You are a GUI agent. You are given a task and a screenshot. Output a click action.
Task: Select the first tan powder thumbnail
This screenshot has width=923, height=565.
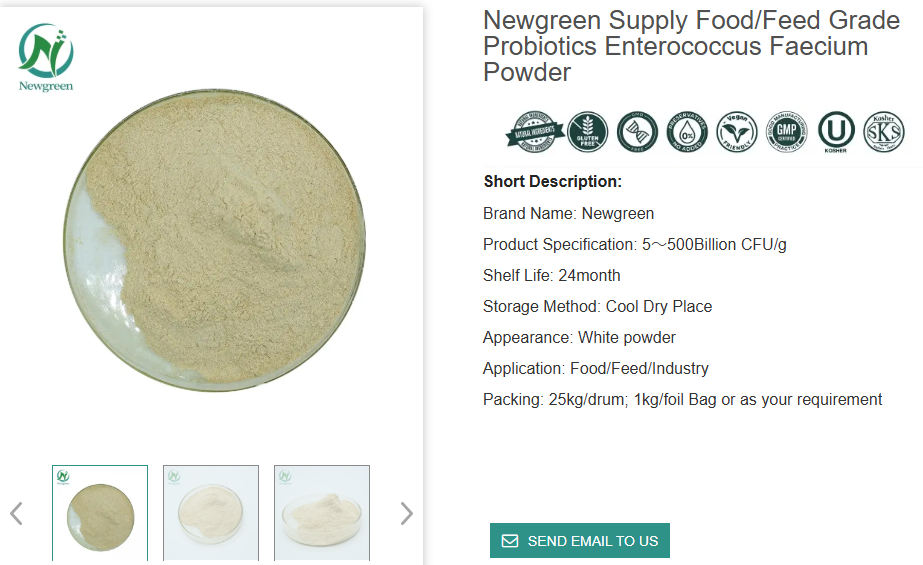[x=100, y=513]
